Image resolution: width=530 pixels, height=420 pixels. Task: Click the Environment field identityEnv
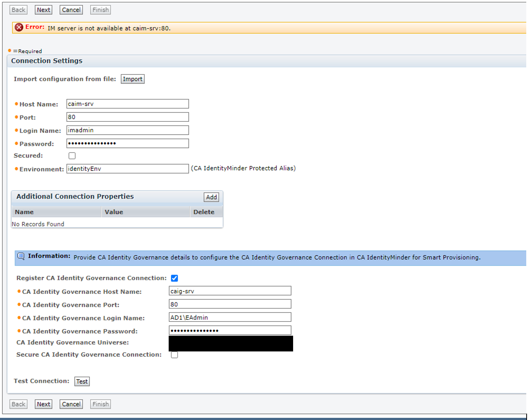(x=127, y=169)
